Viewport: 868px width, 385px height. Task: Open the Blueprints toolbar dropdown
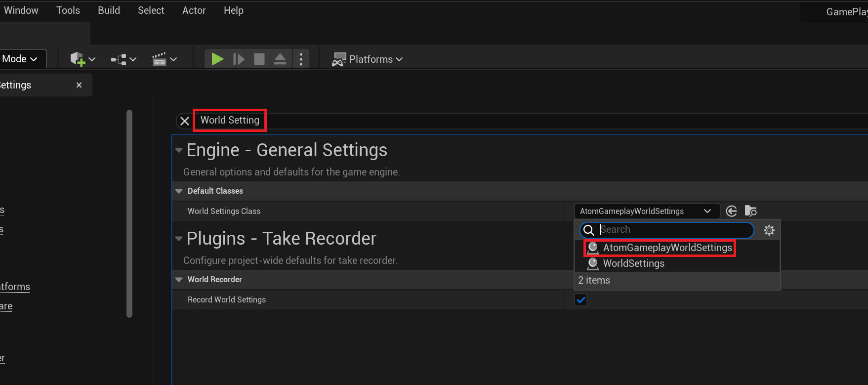click(x=123, y=59)
